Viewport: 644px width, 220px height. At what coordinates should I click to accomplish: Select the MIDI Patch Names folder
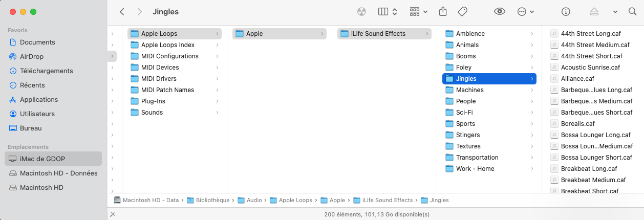pos(175,90)
